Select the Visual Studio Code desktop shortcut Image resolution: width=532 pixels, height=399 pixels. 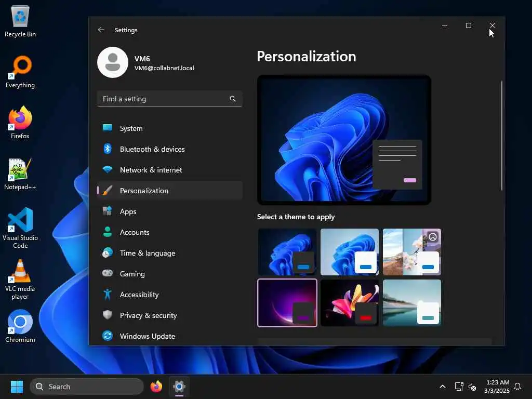coord(20,228)
